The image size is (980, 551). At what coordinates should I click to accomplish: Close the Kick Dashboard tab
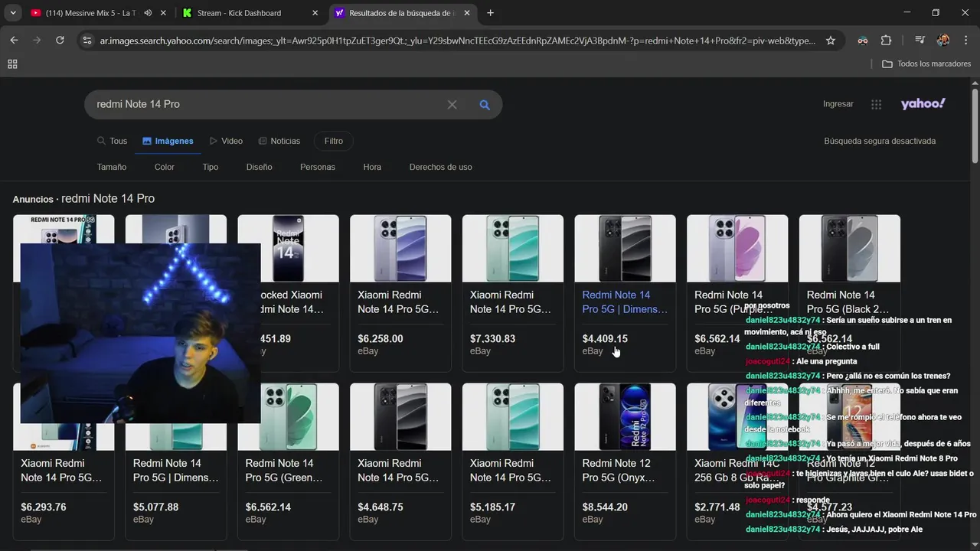click(x=315, y=13)
